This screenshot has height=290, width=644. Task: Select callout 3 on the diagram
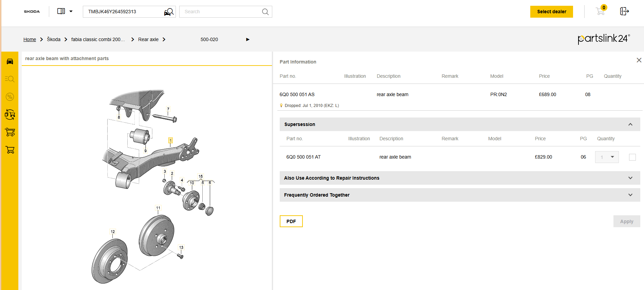(x=165, y=171)
